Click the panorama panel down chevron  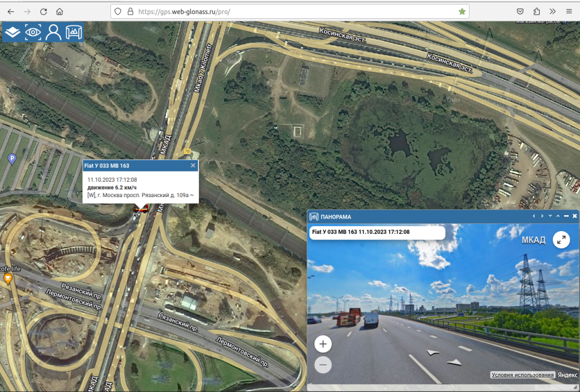[x=550, y=216]
